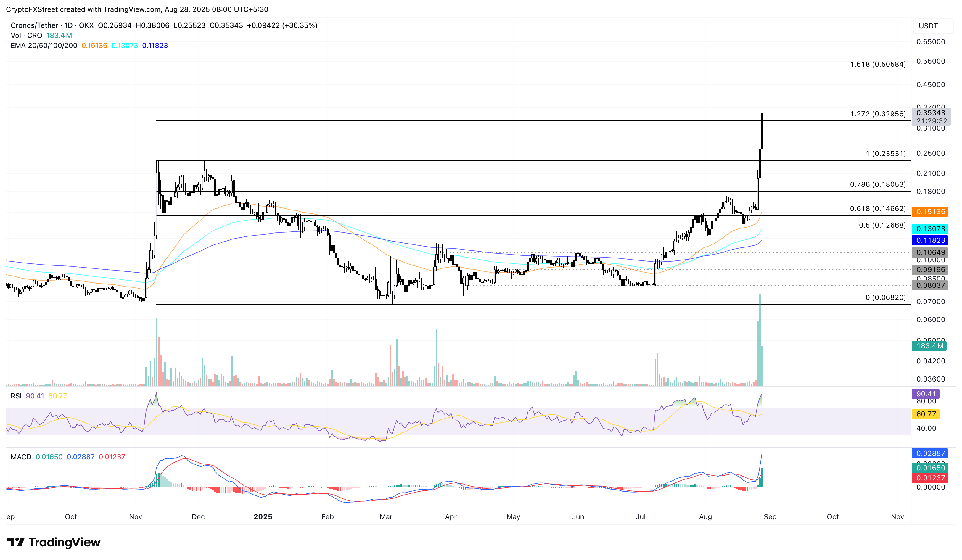Viewport: 962px width, 560px height.
Task: Click the purple RSI value tag 90.41
Action: [926, 394]
